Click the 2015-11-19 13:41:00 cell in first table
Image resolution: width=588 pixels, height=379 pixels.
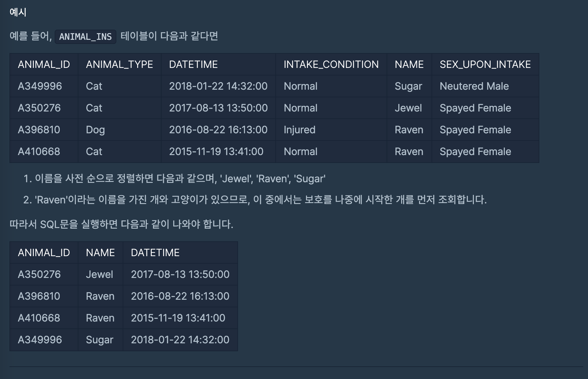tap(216, 152)
